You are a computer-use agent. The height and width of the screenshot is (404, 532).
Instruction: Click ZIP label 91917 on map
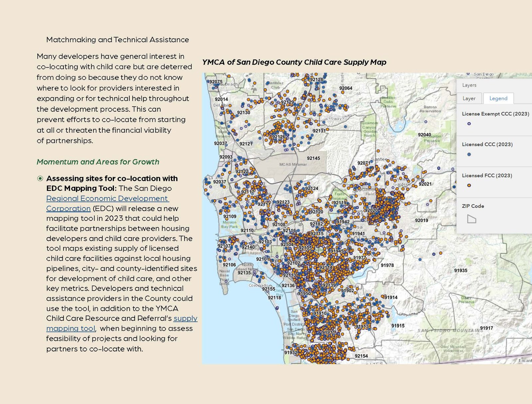tap(486, 328)
